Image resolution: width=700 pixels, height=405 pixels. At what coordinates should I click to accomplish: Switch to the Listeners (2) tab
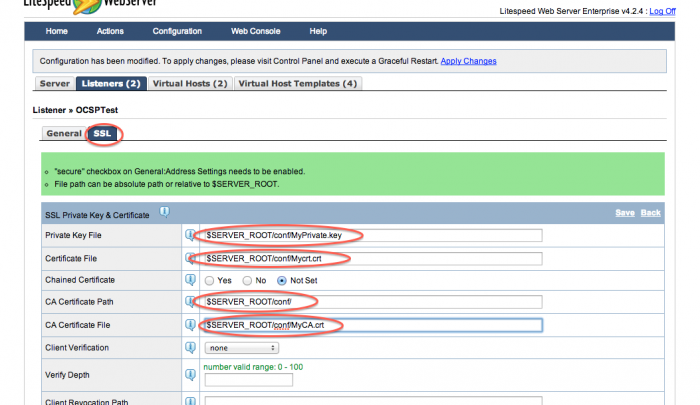coord(111,84)
